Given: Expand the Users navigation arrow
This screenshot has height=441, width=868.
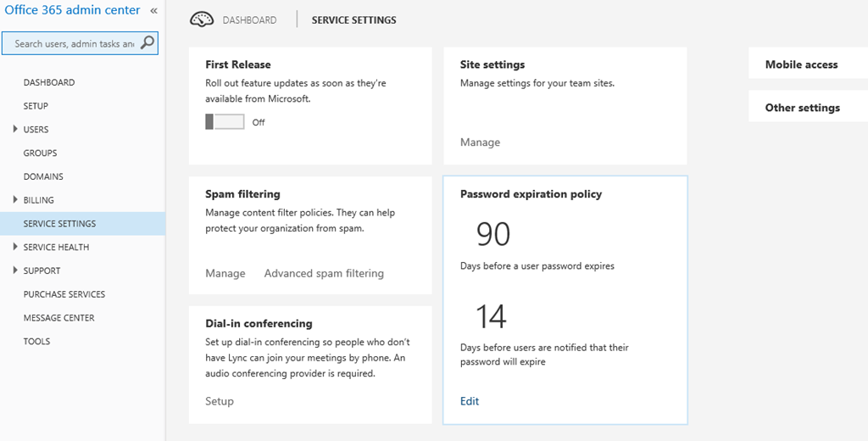Looking at the screenshot, I should click(x=15, y=130).
